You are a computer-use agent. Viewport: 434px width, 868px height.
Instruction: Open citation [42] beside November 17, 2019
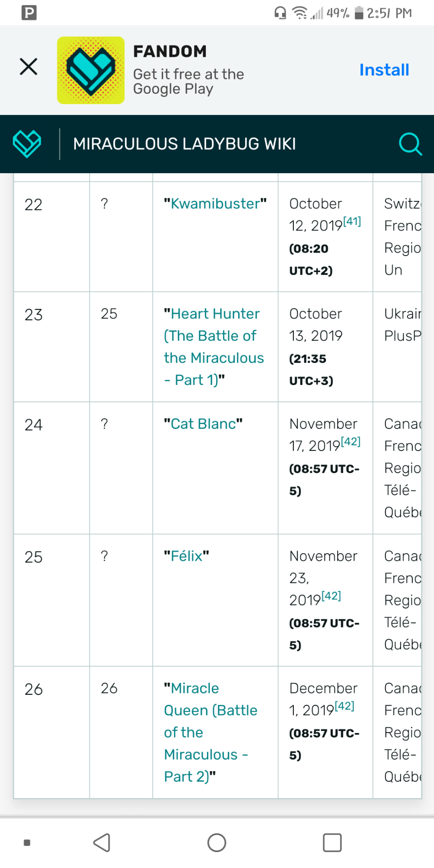click(351, 441)
